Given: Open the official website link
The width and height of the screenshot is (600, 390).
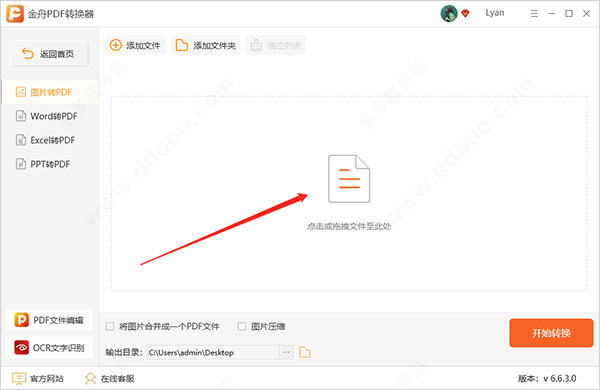Looking at the screenshot, I should click(38, 379).
